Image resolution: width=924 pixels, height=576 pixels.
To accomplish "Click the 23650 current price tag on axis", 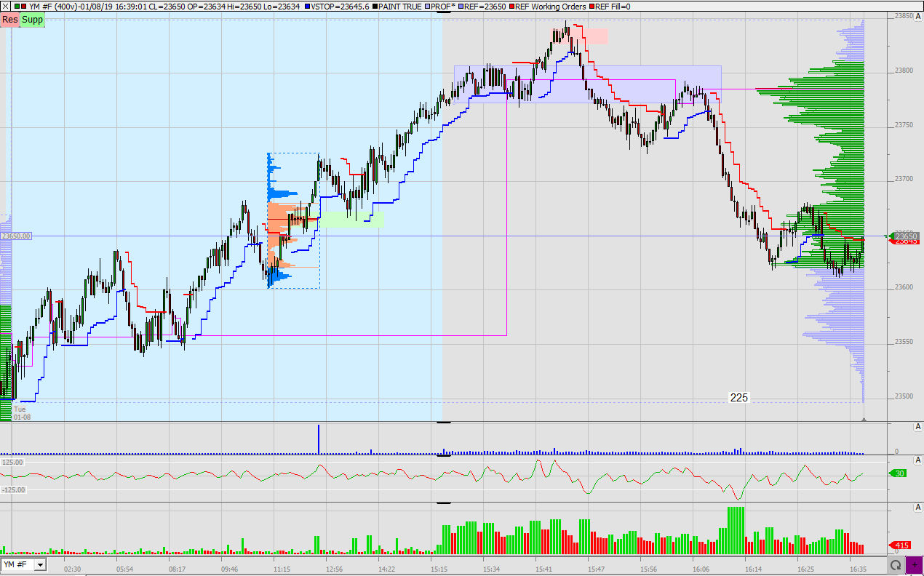I will click(x=905, y=236).
